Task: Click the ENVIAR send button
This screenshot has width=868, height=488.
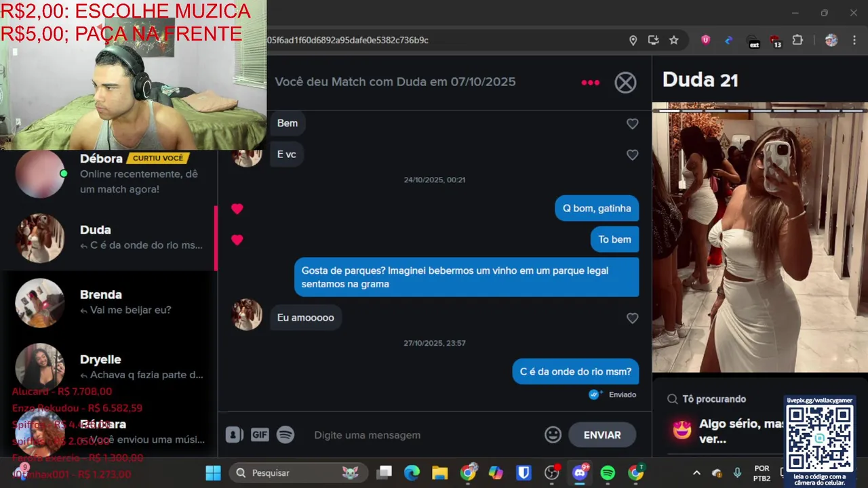Action: tap(602, 435)
